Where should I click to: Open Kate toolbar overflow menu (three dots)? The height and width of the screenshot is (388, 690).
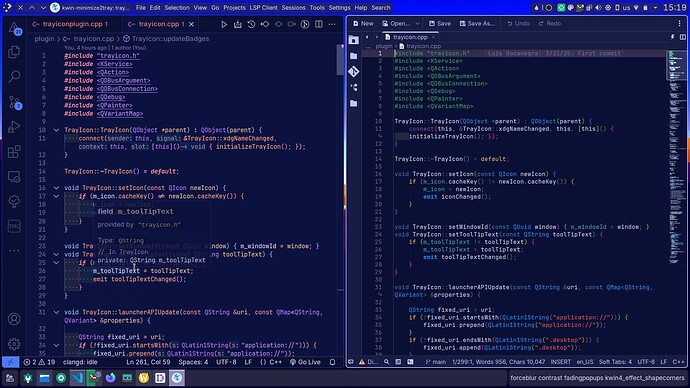tap(679, 24)
